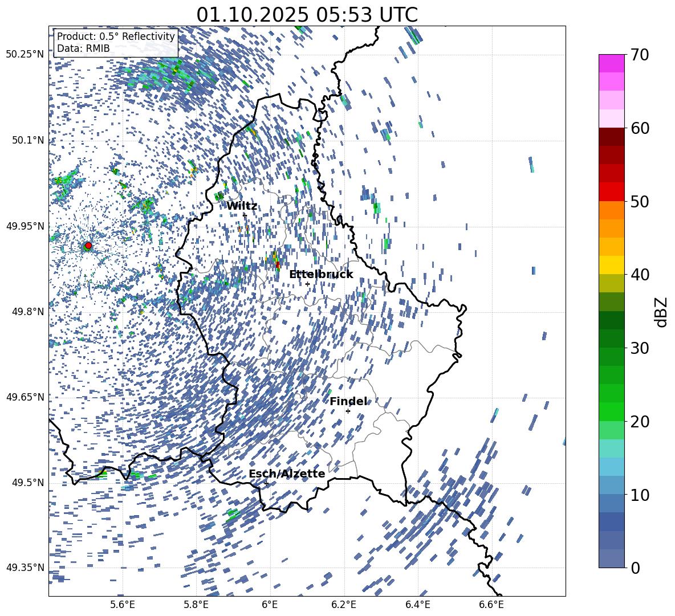This screenshot has height=616, width=675.
Task: Click the red radar site marker
Action: tap(88, 246)
